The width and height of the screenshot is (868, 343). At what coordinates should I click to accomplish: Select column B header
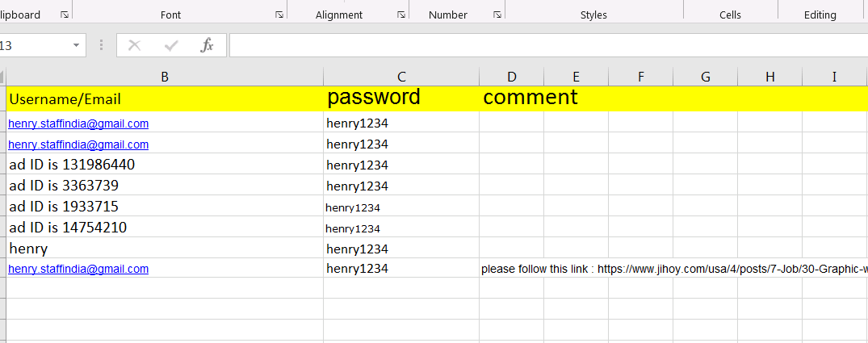coord(165,77)
